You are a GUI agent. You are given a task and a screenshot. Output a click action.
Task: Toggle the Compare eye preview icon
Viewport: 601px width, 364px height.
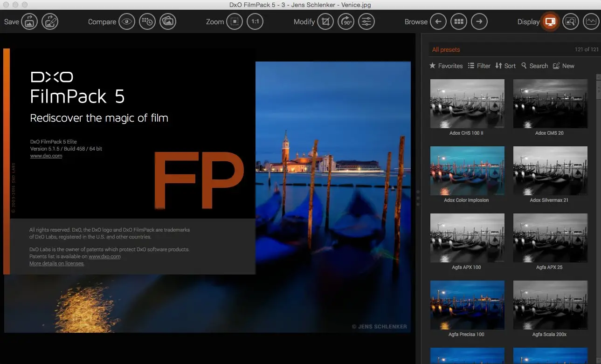pos(126,21)
